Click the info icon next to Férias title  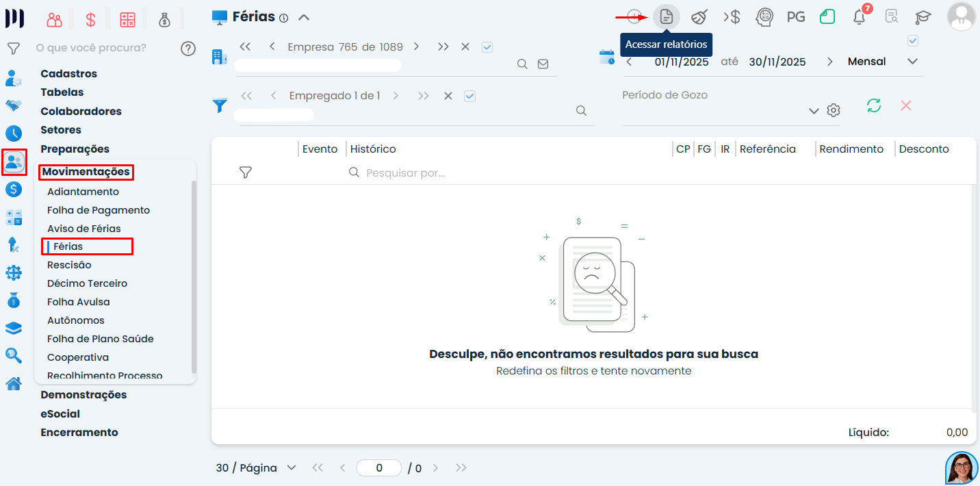[x=284, y=18]
